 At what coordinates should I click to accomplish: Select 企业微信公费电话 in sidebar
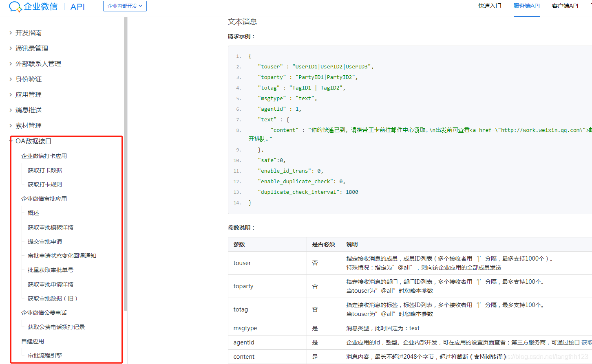[44, 313]
